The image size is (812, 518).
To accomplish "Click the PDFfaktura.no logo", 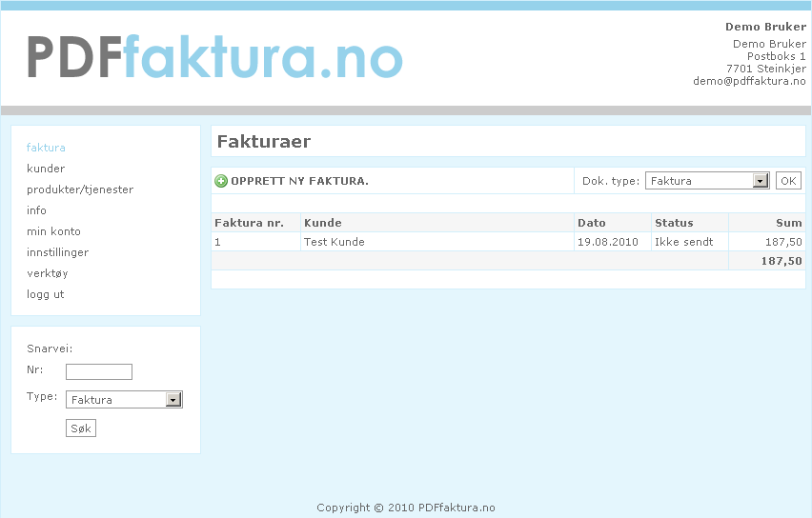I will click(214, 56).
